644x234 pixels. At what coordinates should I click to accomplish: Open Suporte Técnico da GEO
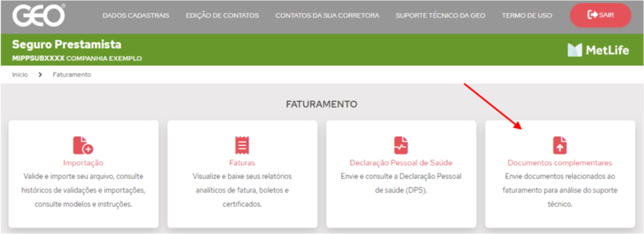440,15
